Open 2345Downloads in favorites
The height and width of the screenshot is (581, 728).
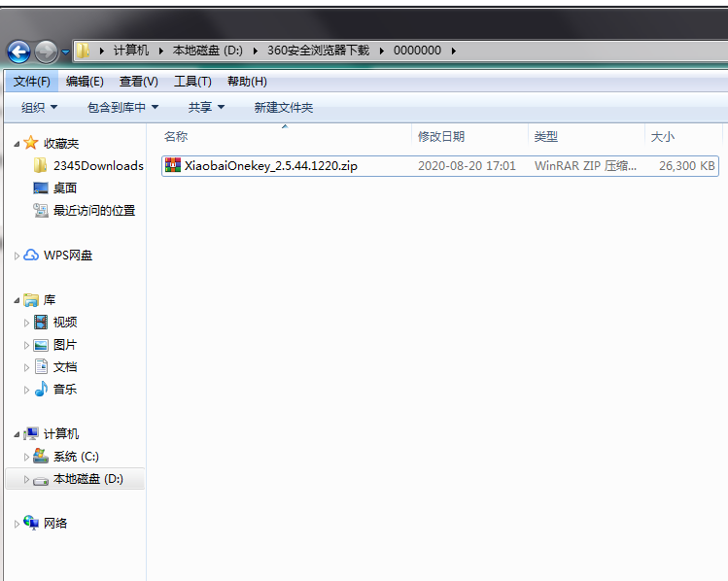[x=98, y=166]
